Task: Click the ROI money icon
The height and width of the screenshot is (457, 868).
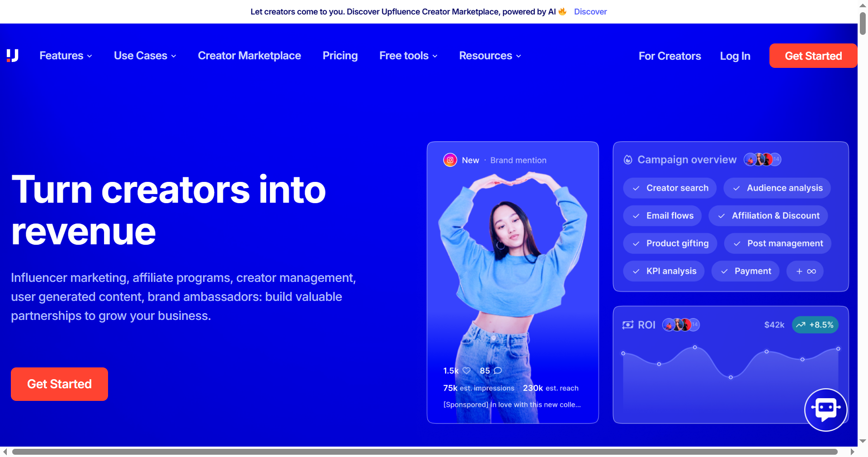Action: (627, 325)
